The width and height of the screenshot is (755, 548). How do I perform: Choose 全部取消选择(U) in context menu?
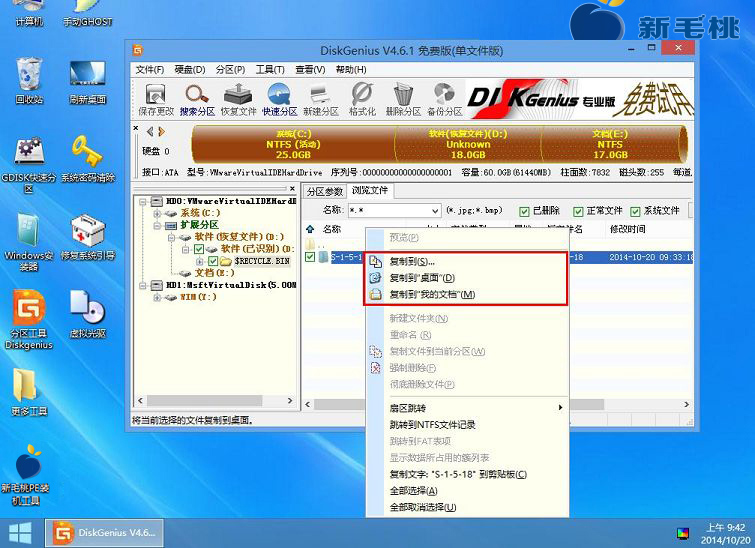(467, 507)
